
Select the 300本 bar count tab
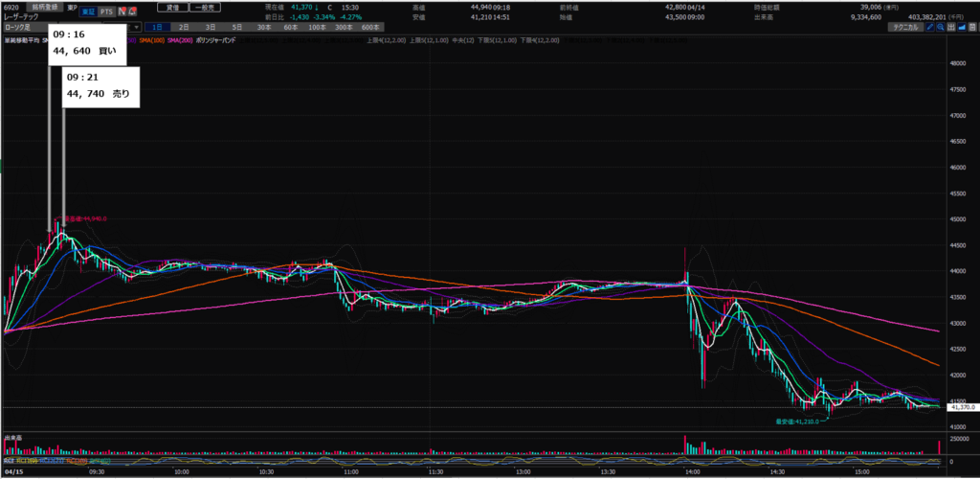click(x=344, y=28)
